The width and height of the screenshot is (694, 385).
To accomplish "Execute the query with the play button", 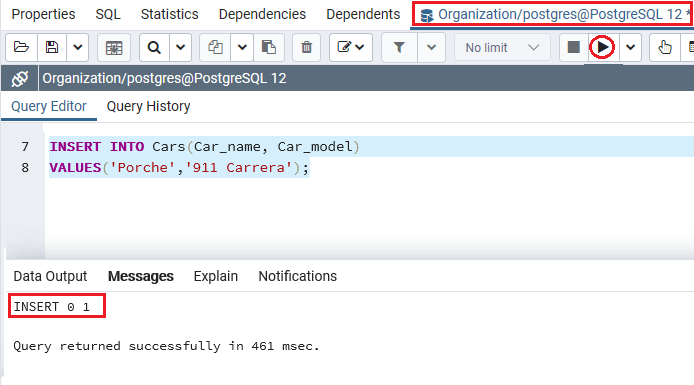I will pyautogui.click(x=602, y=47).
